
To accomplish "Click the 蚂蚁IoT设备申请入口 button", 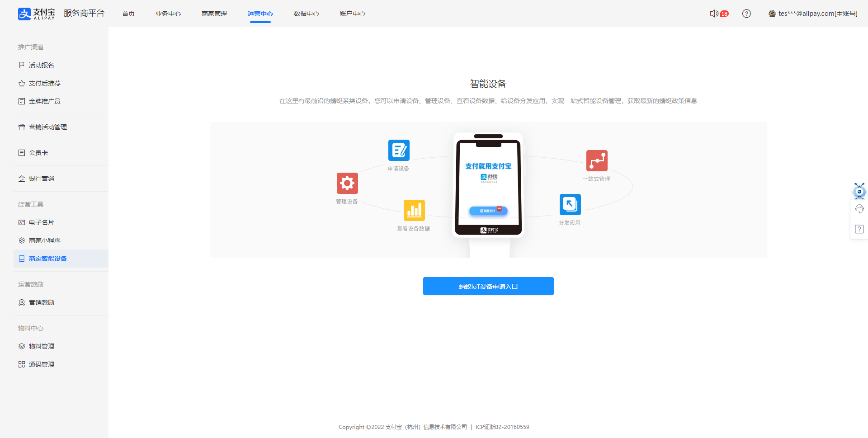I will tap(488, 286).
